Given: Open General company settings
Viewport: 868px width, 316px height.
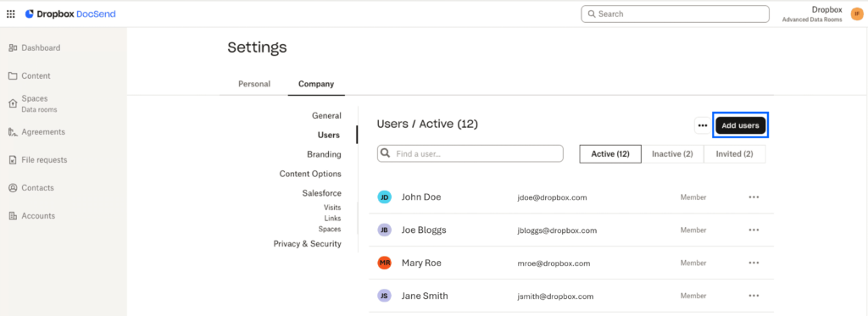Looking at the screenshot, I should 326,116.
